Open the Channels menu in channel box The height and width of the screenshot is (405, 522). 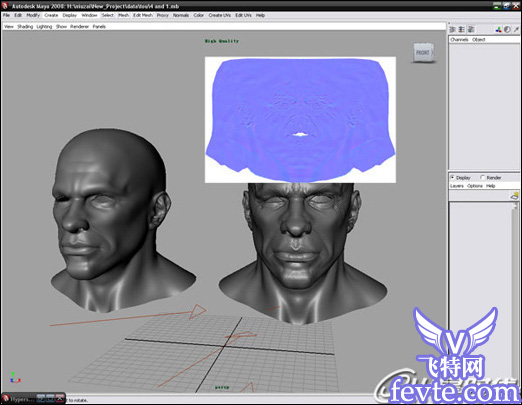click(x=459, y=40)
